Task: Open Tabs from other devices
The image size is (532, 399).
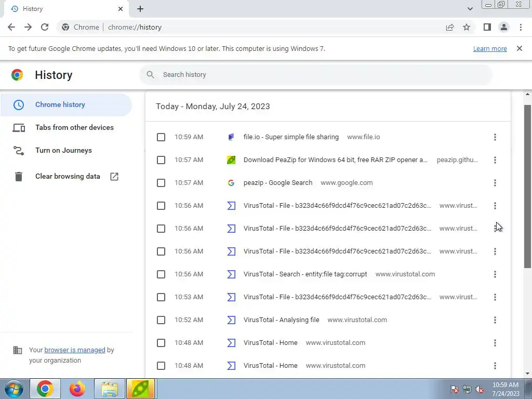Action: click(66, 128)
